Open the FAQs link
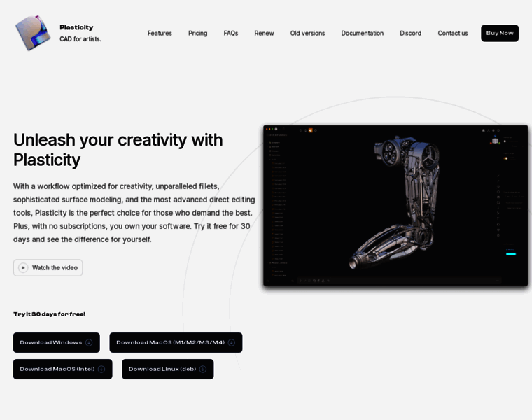This screenshot has width=532, height=420. [231, 33]
